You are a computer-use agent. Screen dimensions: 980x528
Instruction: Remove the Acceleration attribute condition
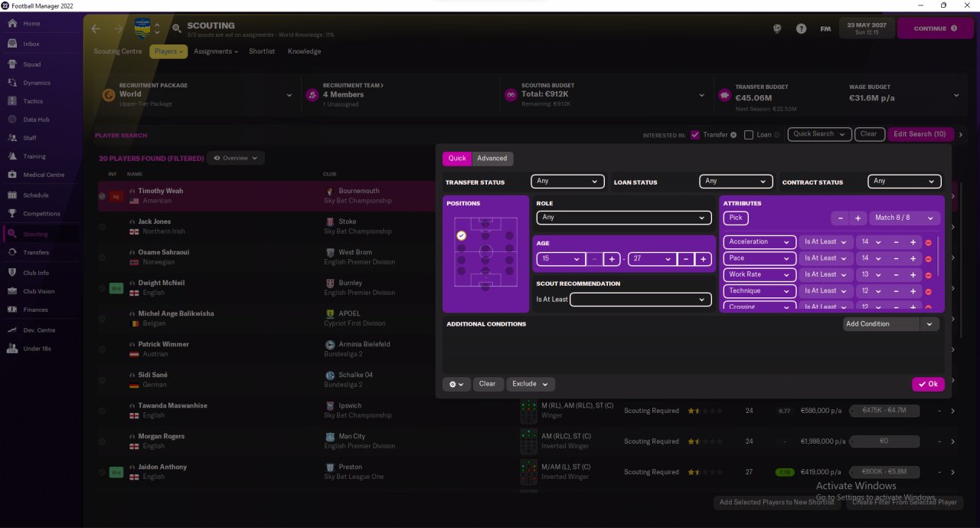pyautogui.click(x=928, y=242)
